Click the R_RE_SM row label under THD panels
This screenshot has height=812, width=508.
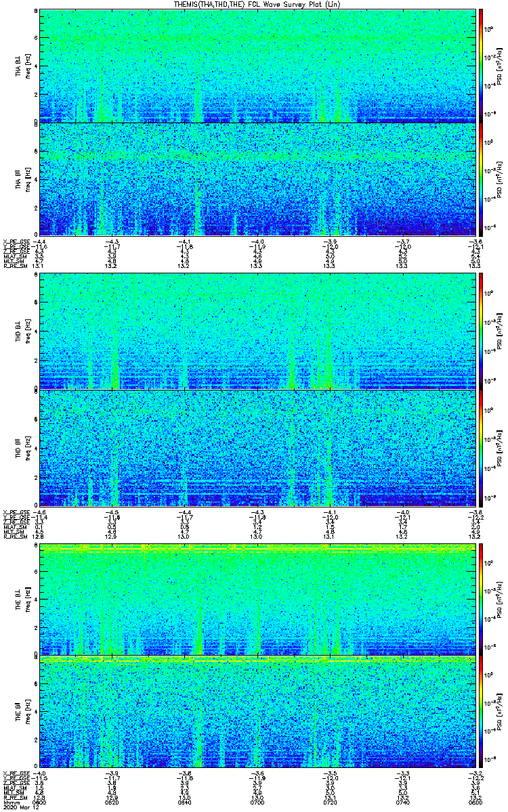click(x=15, y=535)
